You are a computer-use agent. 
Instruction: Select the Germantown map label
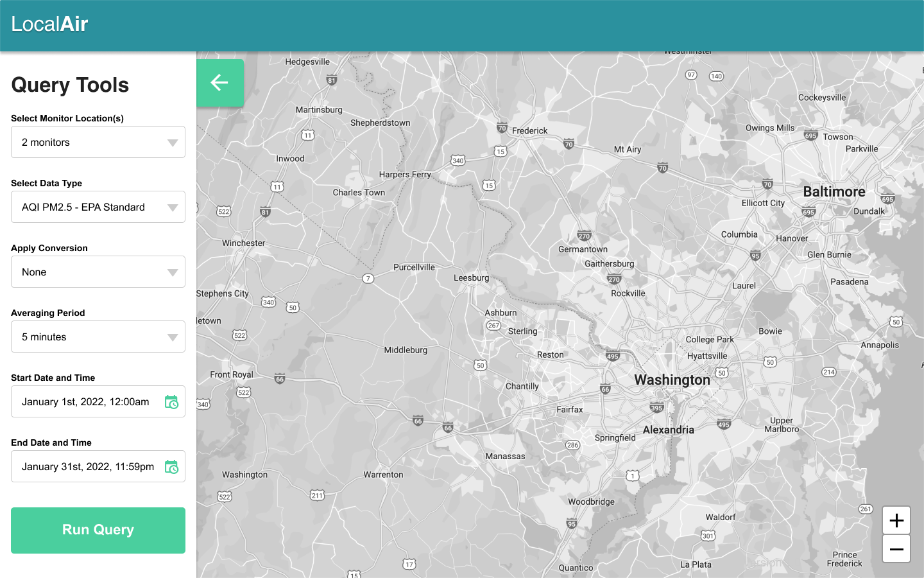583,250
